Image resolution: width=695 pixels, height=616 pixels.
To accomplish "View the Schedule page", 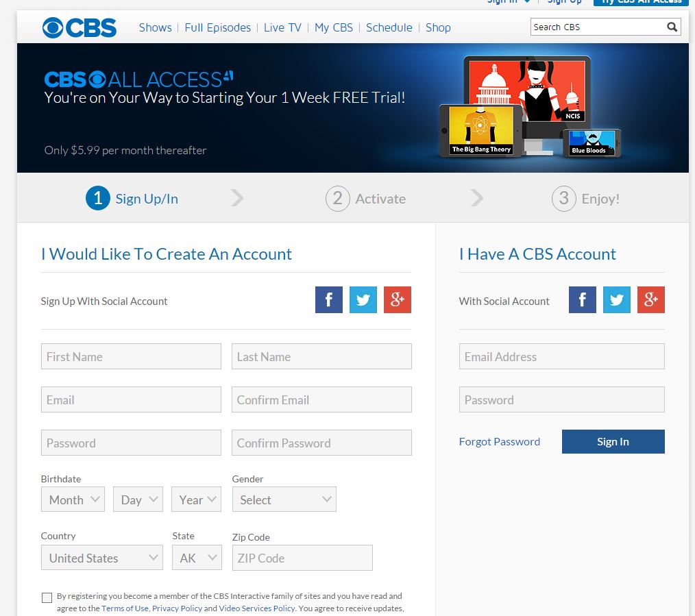I will coord(389,27).
